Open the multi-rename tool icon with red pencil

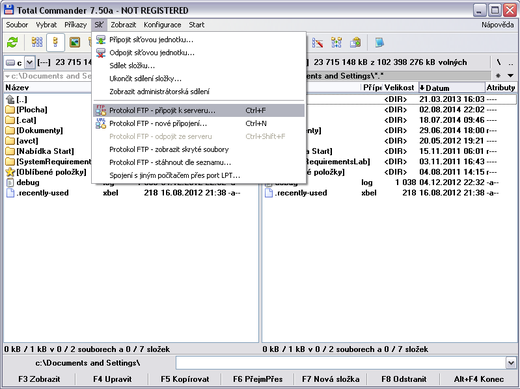coord(317,43)
